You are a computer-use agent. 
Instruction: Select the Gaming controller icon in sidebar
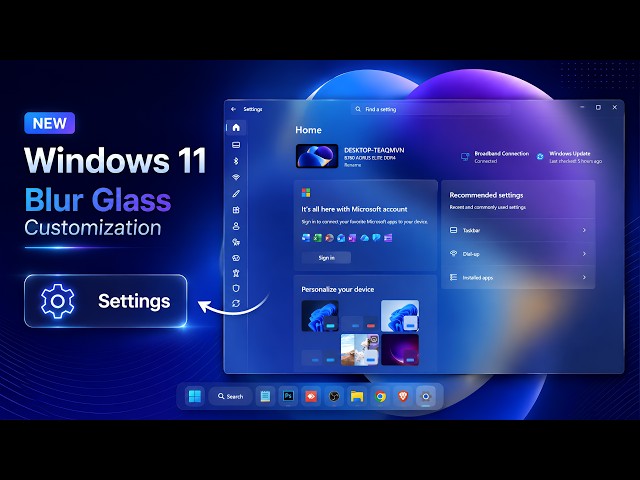[x=236, y=258]
